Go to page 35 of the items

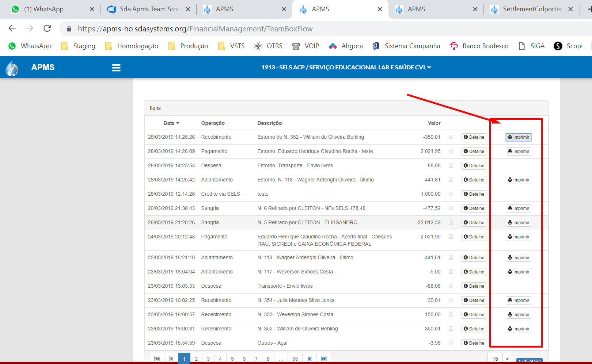pos(295,359)
